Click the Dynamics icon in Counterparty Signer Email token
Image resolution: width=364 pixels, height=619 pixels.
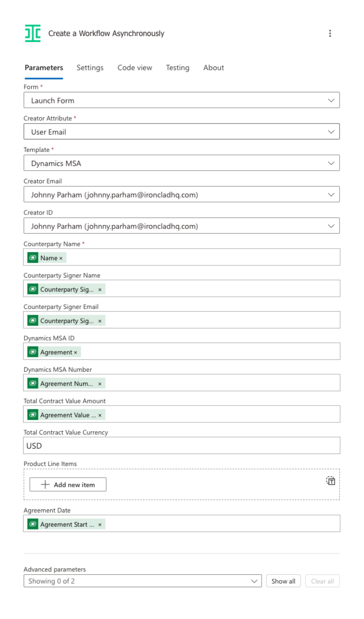33,320
